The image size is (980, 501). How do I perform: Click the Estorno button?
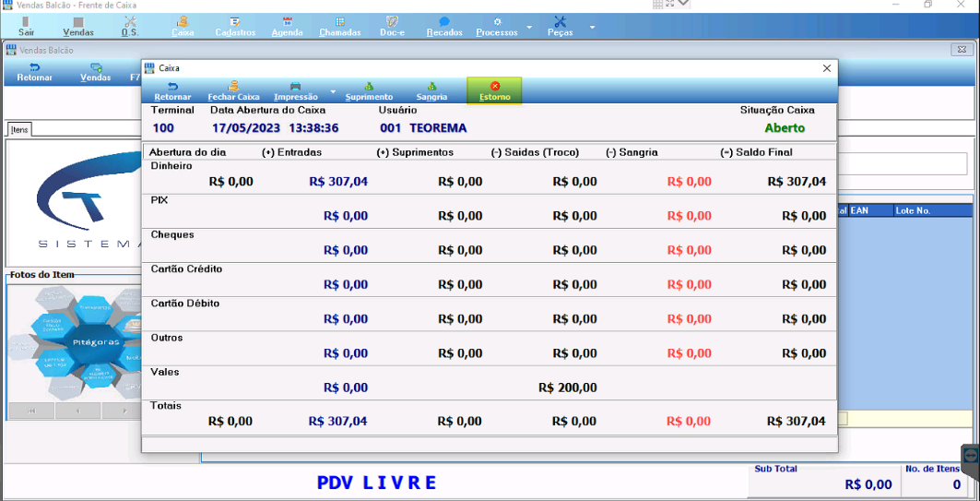(494, 91)
